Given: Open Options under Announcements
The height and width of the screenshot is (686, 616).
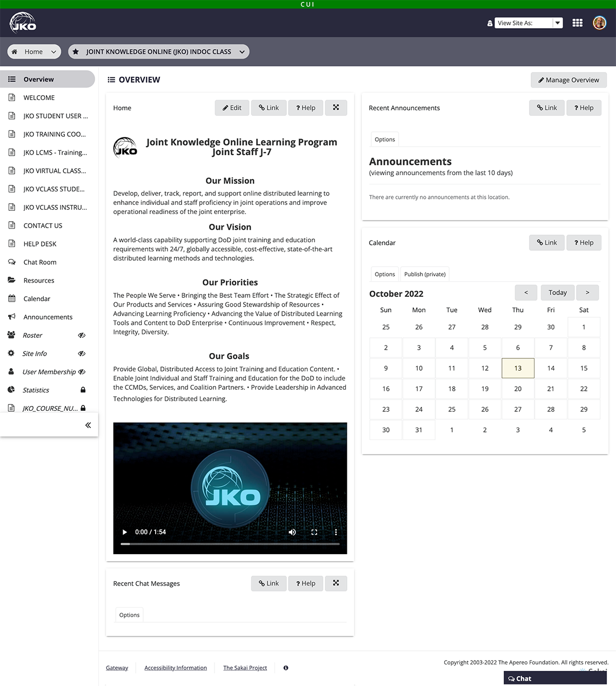Looking at the screenshot, I should tap(384, 139).
